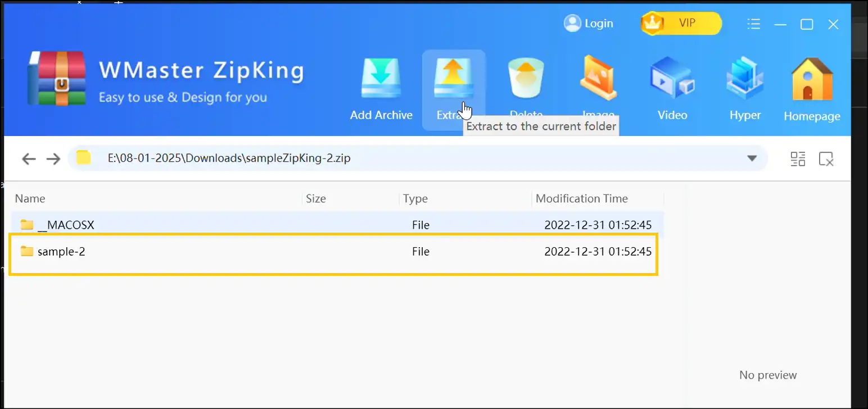Click the archive path address field
The height and width of the screenshot is (409, 868).
(x=417, y=158)
